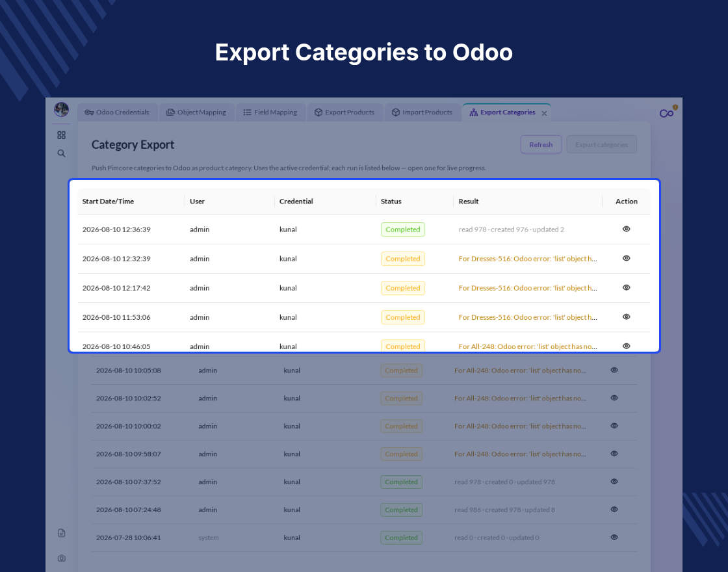728x572 pixels.
Task: Open the document icon in lower sidebar
Action: [x=61, y=533]
